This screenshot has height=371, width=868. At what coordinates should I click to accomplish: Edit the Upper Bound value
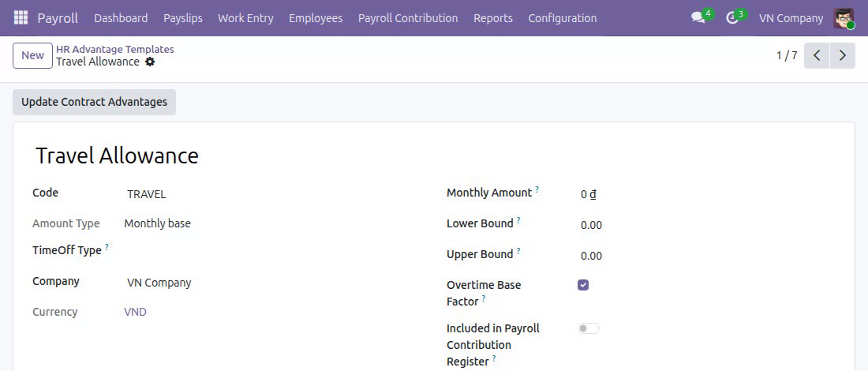(x=591, y=256)
